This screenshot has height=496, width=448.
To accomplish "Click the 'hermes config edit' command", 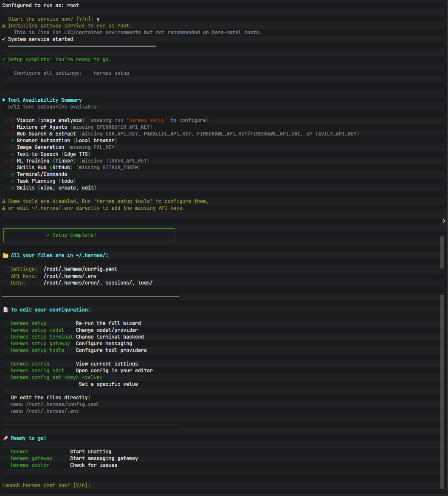I will 38,371.
